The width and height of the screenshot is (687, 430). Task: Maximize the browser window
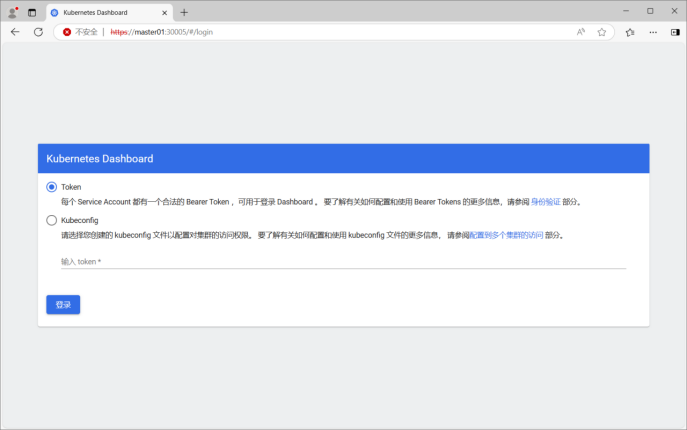click(x=650, y=11)
